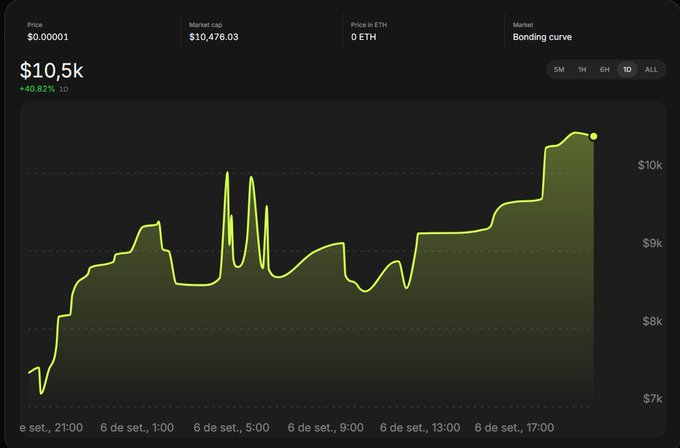Click the Market cap value $10,476.03
This screenshot has width=680, height=448.
214,37
